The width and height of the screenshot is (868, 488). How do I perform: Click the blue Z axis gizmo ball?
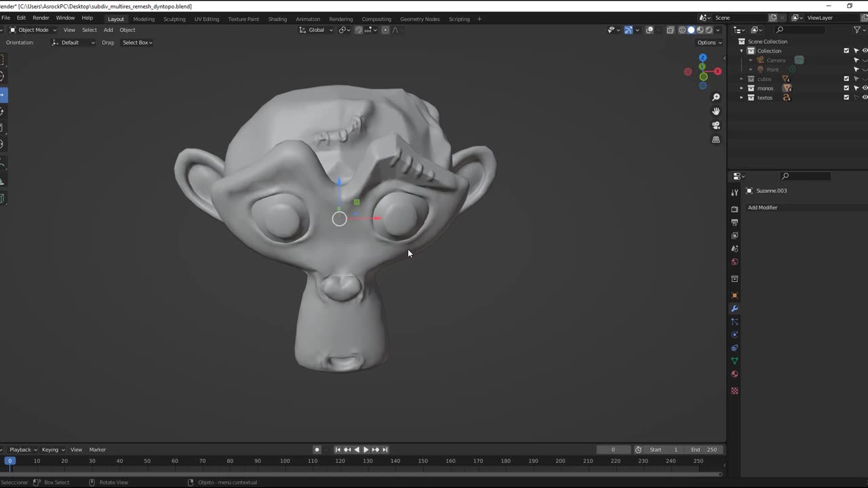pos(703,58)
